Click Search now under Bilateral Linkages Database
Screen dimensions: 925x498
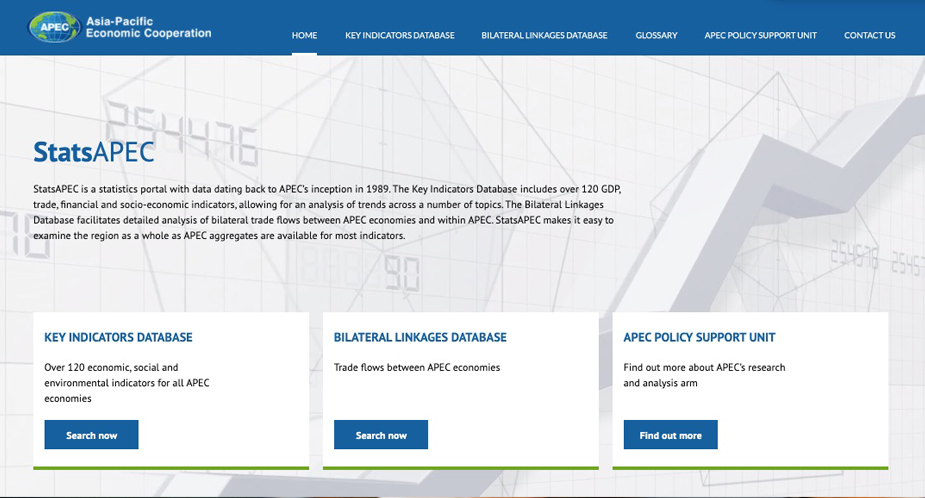pyautogui.click(x=381, y=435)
